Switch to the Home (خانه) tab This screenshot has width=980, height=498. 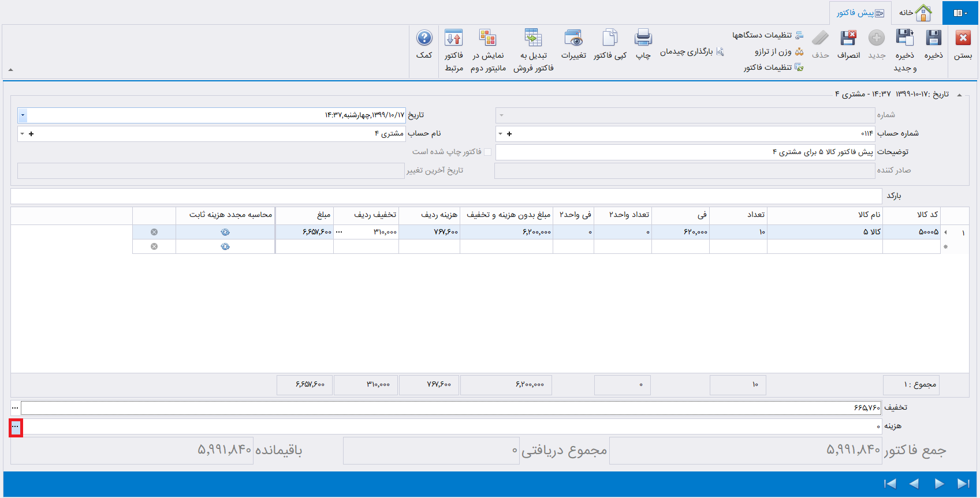coord(916,13)
